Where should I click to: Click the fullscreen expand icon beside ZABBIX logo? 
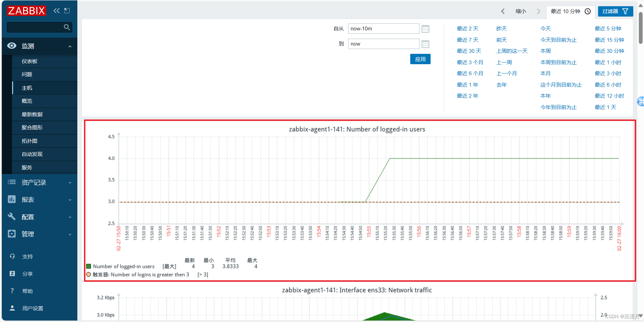click(x=67, y=11)
